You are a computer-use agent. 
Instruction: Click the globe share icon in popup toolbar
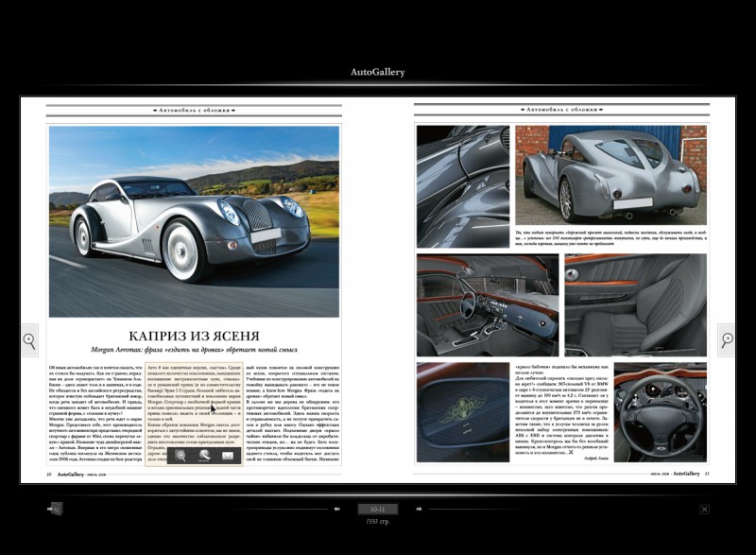coord(204,456)
